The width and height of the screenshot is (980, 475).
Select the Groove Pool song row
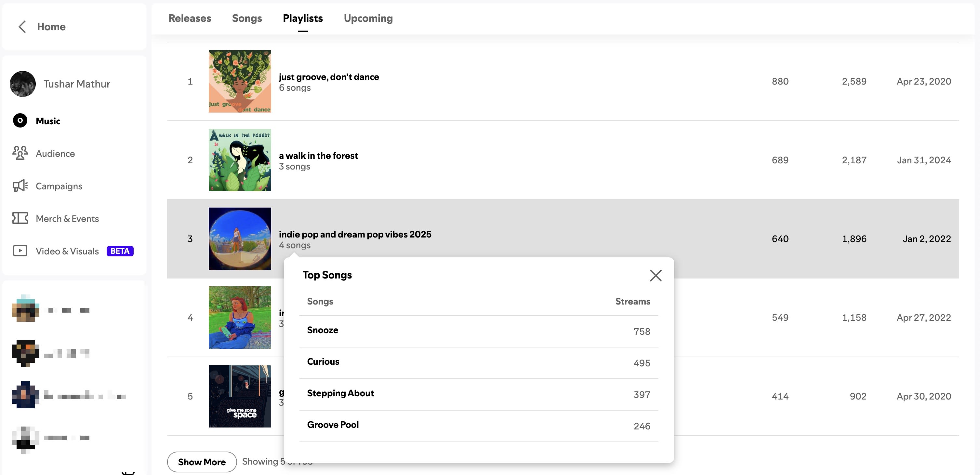pos(479,426)
